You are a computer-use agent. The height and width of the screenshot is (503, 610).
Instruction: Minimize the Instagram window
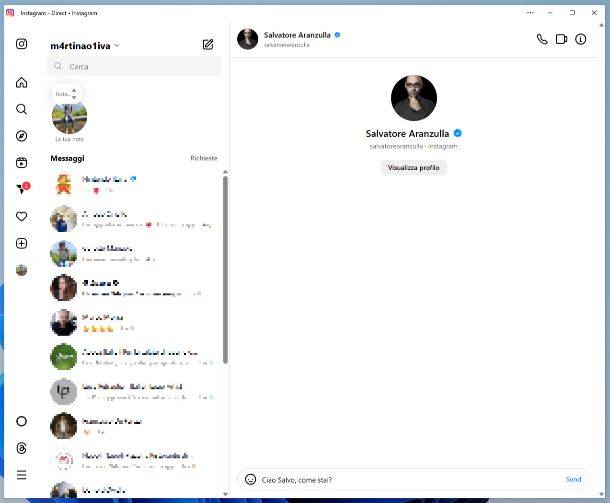[x=550, y=13]
